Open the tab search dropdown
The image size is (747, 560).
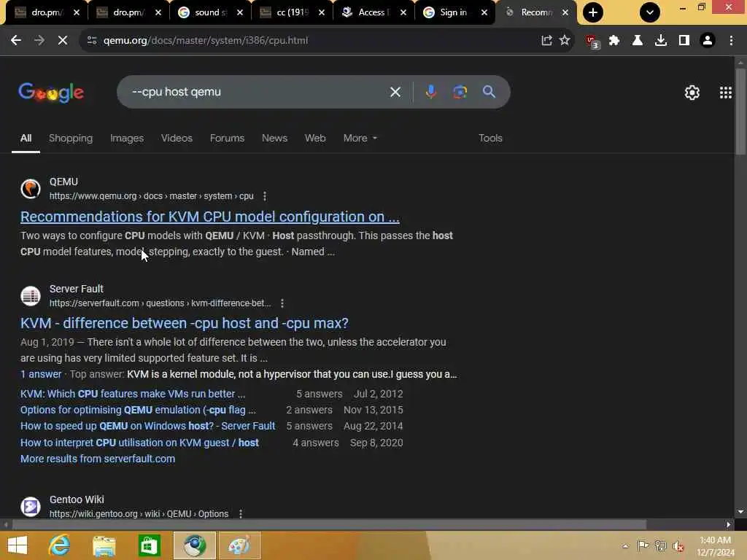[x=650, y=12]
